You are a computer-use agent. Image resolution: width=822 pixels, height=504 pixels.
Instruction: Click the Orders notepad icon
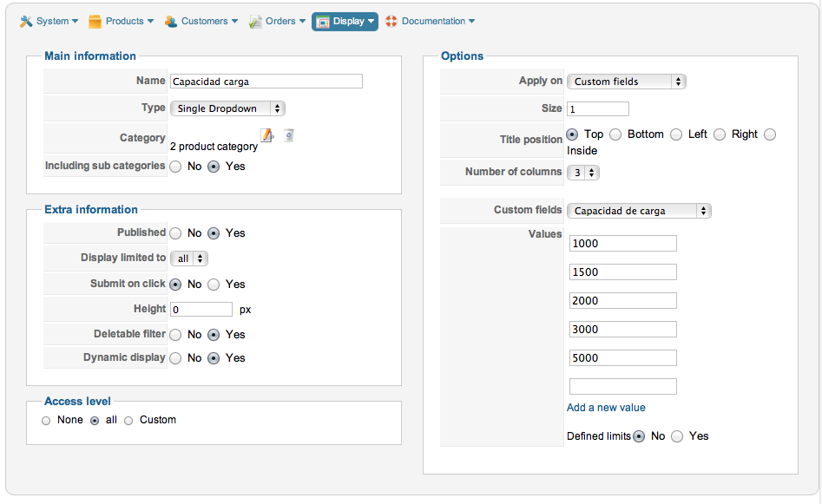click(x=255, y=21)
